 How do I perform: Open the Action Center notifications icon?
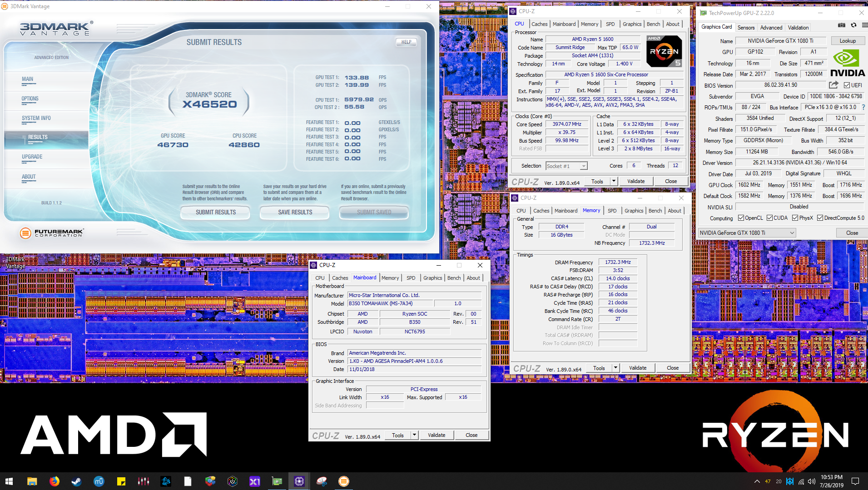click(855, 481)
